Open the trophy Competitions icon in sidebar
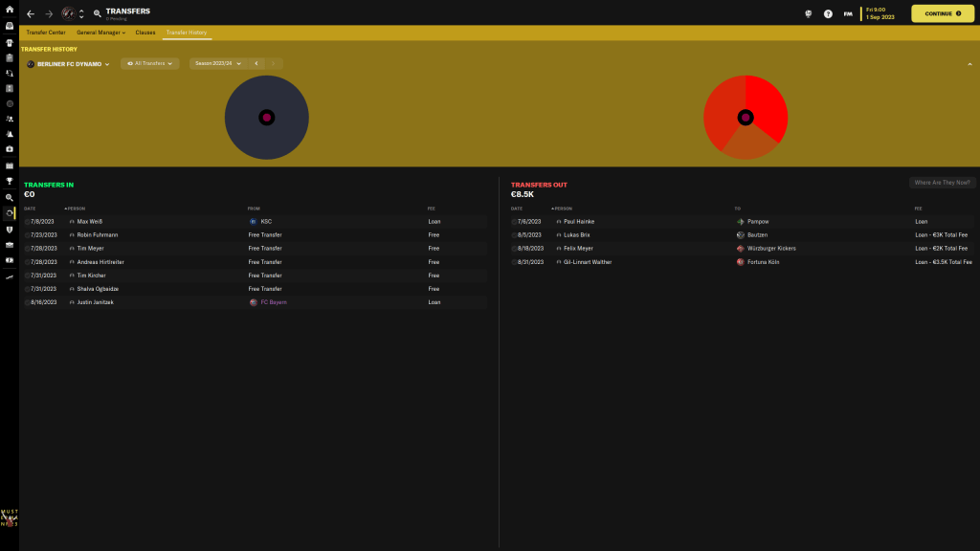980x551 pixels. [9, 181]
